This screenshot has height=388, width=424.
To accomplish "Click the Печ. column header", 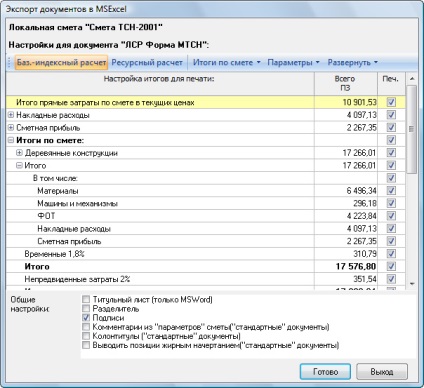I will [390, 83].
